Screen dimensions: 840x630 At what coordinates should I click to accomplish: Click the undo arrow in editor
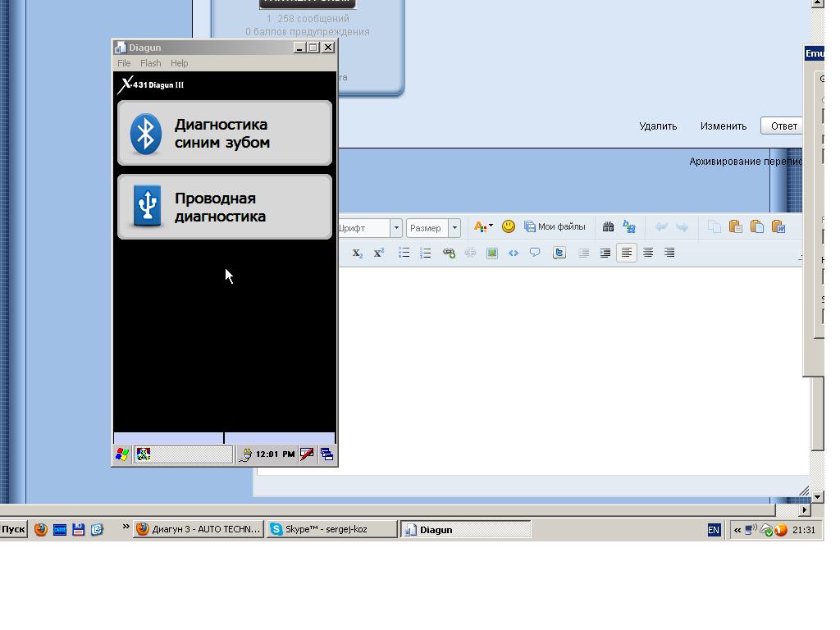click(661, 227)
